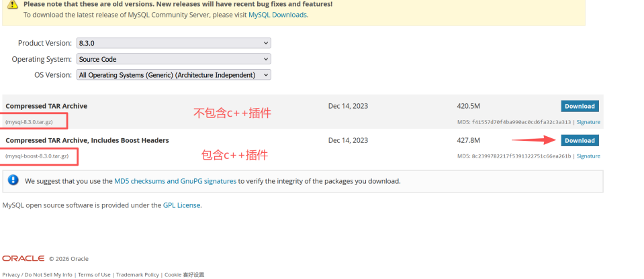Open the Operating System dropdown showing Source Code
This screenshot has height=279, width=644.
coord(174,59)
